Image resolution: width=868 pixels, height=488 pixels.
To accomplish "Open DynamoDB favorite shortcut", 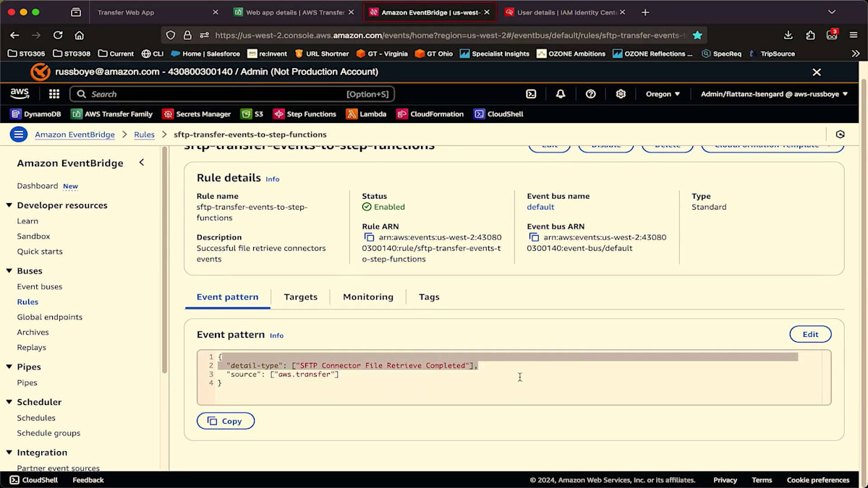I will [x=35, y=114].
